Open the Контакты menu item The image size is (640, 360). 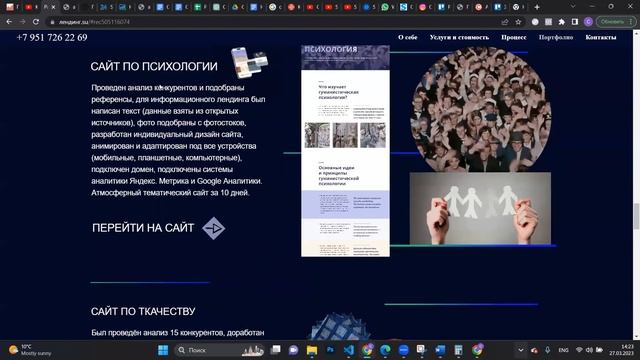600,37
